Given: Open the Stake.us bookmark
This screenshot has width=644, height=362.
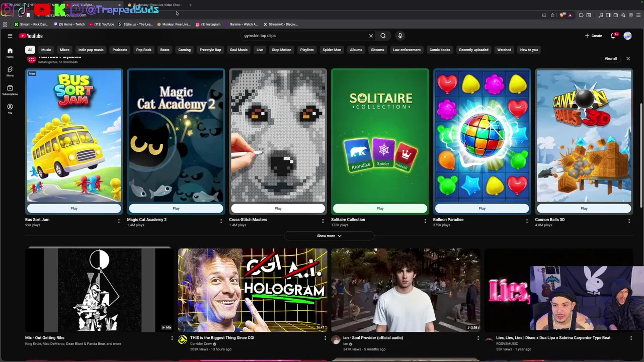Looking at the screenshot, I should click(136, 24).
